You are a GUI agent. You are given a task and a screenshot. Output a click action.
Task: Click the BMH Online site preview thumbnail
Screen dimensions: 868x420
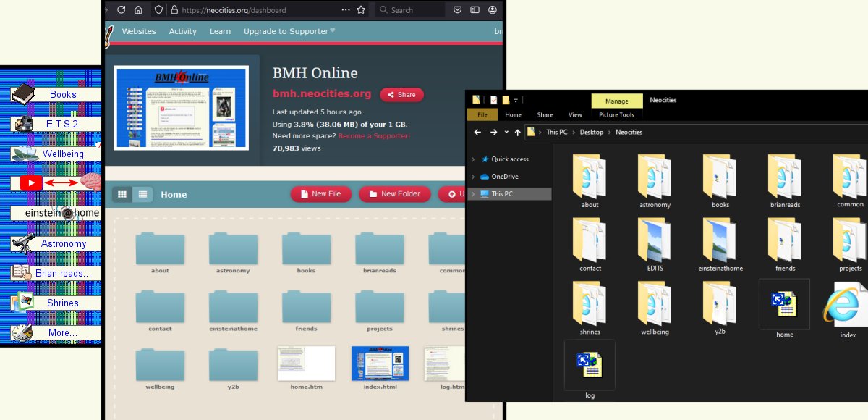coord(182,108)
